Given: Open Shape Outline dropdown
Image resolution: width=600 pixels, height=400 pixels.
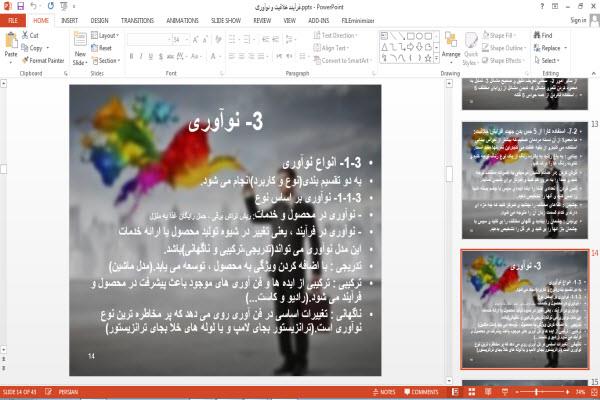Looking at the screenshot, I should tap(504, 48).
